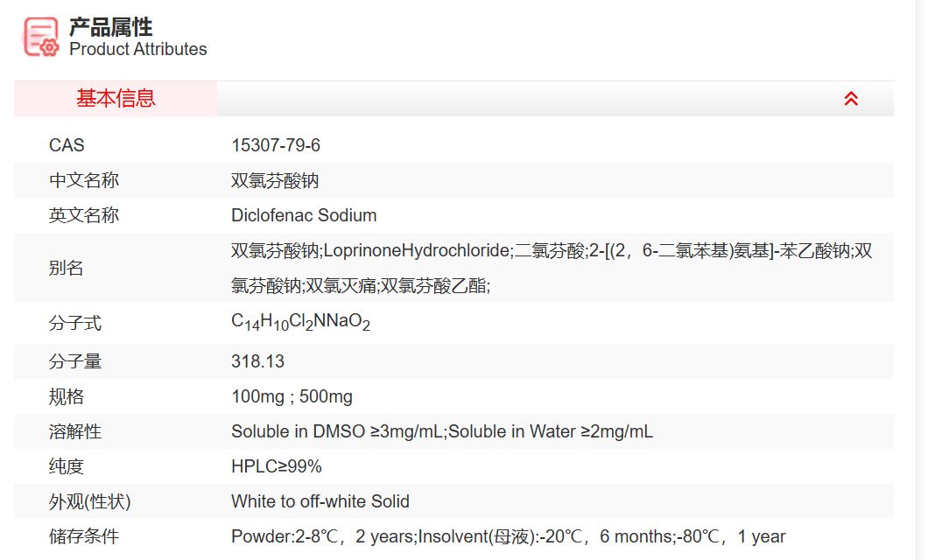Select the 基本信息 tab header
Viewport: 928px width, 560px height.
(x=116, y=99)
